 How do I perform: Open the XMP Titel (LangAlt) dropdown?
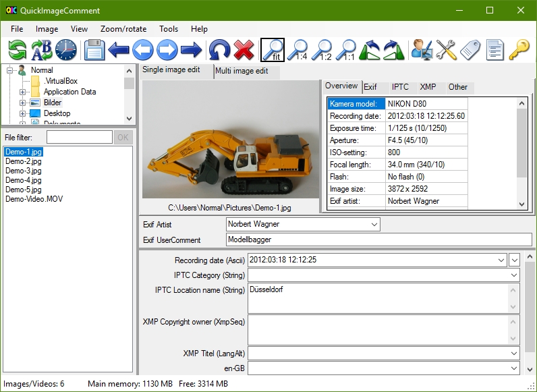coord(514,354)
